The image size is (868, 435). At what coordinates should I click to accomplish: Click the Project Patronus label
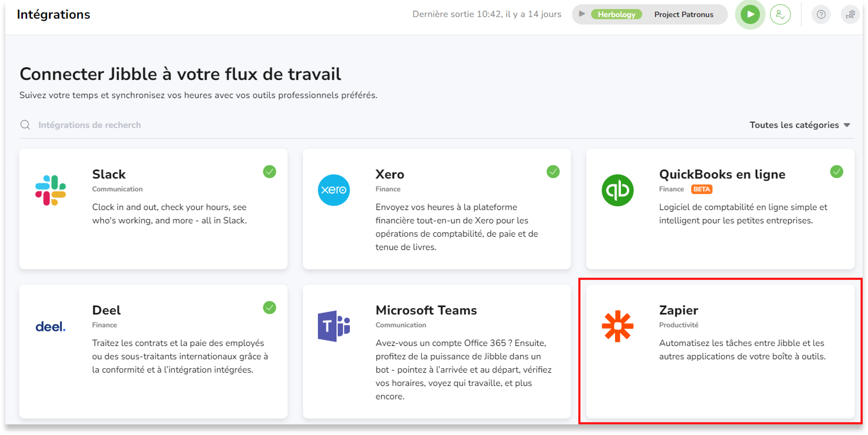[x=684, y=14]
